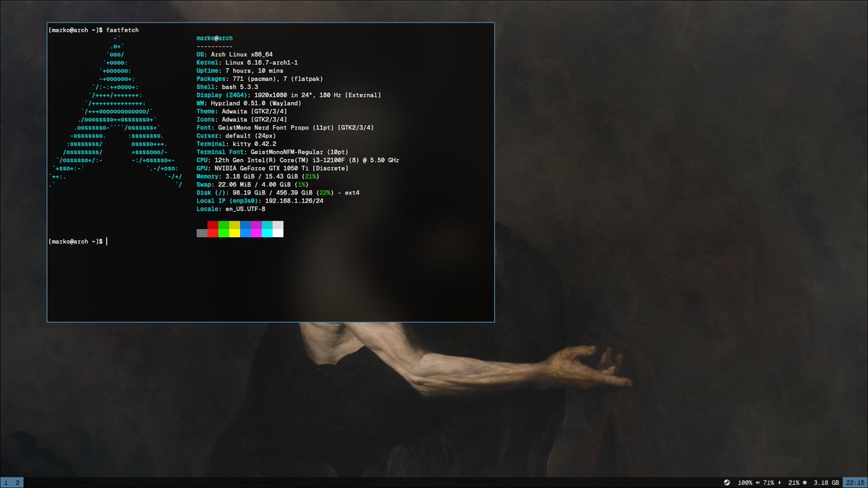
Task: Click the 'OS: Arch Linux x86_64' line
Action: click(236, 54)
